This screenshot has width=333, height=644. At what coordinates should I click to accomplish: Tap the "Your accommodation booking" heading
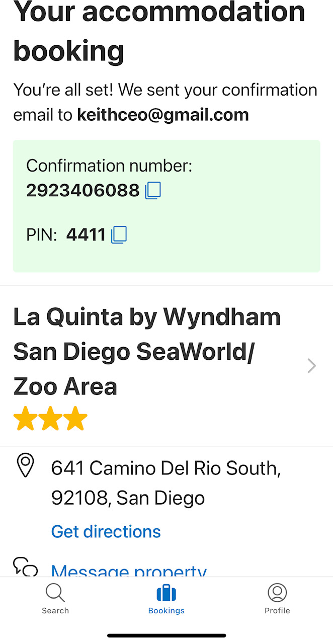tap(159, 31)
